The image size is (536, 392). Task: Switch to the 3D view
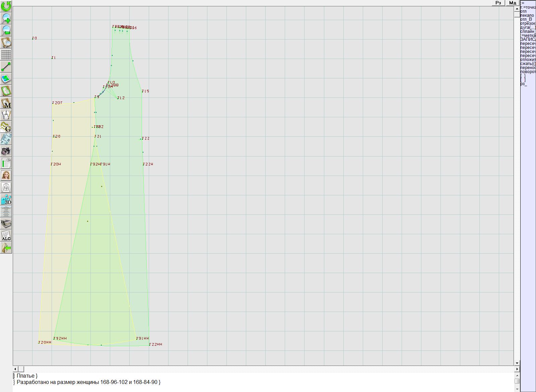click(x=6, y=200)
